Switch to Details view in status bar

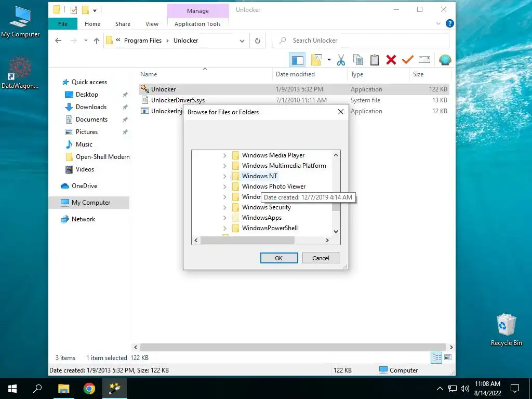436,357
